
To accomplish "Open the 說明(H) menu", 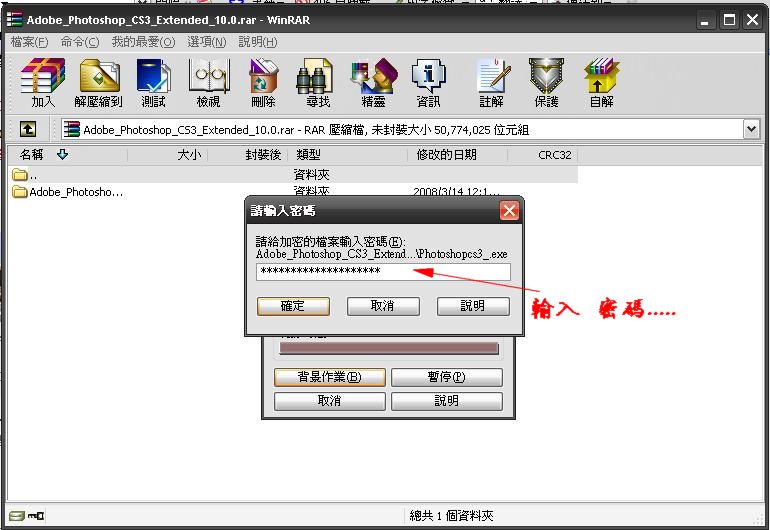I will (x=258, y=42).
